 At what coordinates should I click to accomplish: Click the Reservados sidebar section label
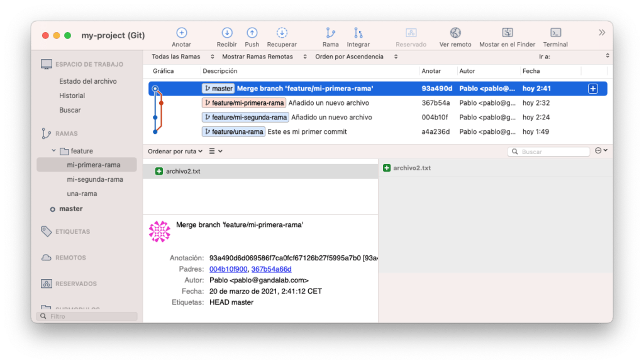[x=76, y=284]
